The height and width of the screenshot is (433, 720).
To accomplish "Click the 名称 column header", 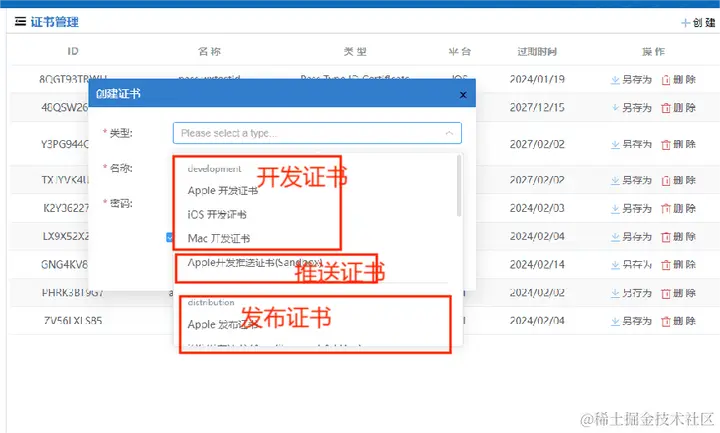I will pos(209,51).
